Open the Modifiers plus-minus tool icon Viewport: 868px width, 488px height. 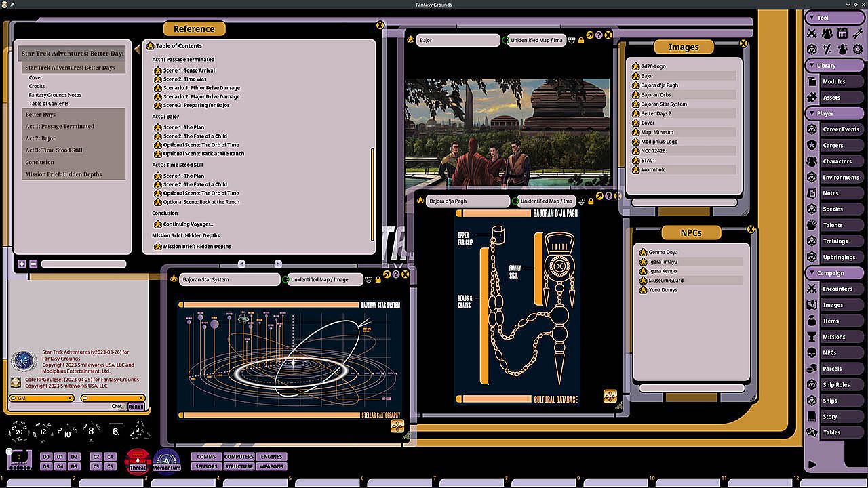click(x=827, y=49)
